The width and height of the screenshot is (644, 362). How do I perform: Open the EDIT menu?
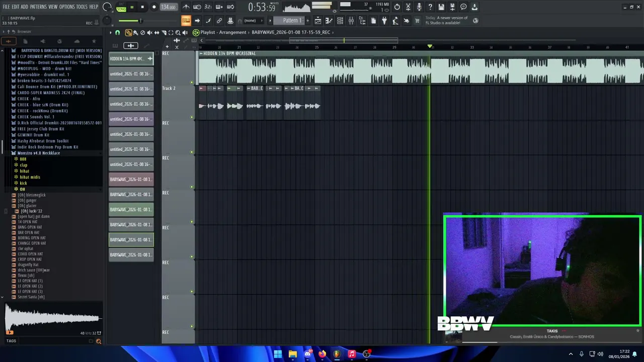click(x=16, y=7)
